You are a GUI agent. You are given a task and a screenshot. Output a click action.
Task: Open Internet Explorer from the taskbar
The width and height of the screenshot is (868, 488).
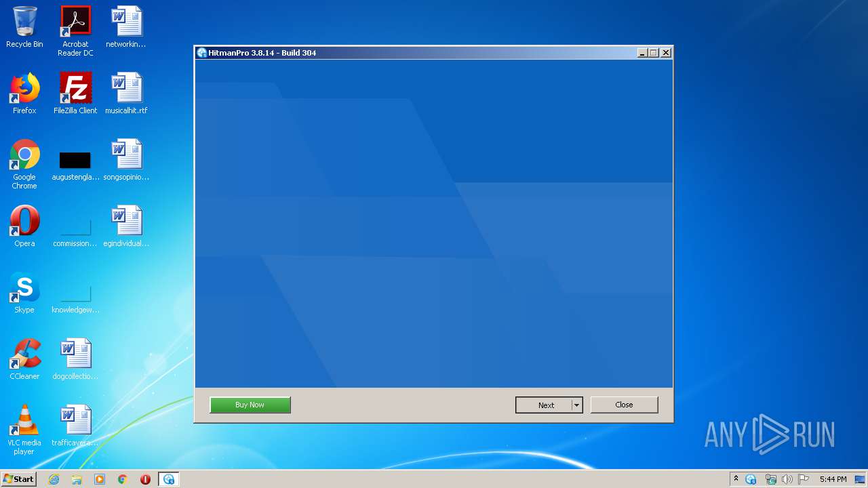point(54,479)
